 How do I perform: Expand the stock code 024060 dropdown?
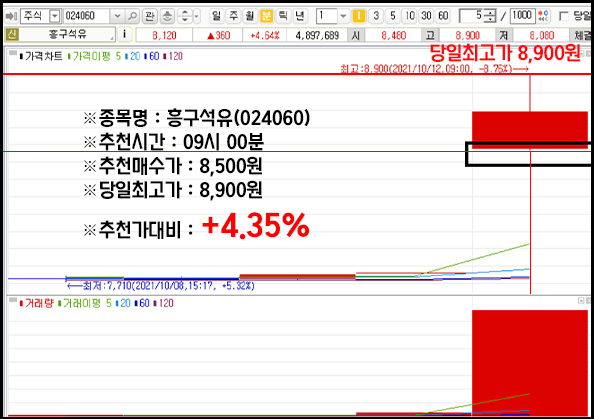[117, 16]
